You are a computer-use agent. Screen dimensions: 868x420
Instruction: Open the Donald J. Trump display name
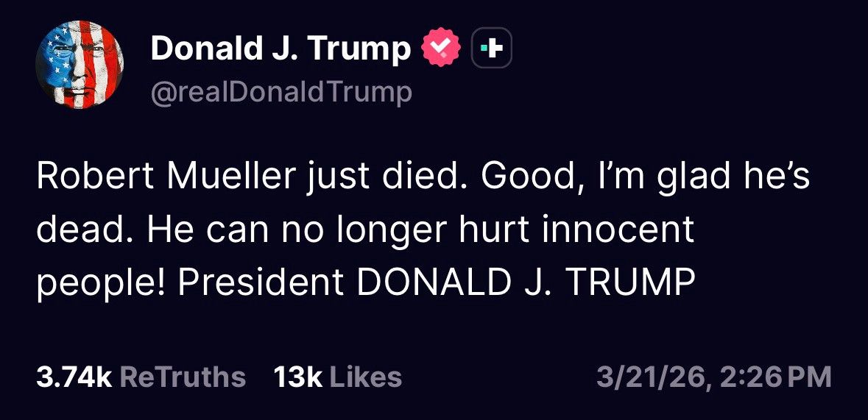[x=280, y=49]
